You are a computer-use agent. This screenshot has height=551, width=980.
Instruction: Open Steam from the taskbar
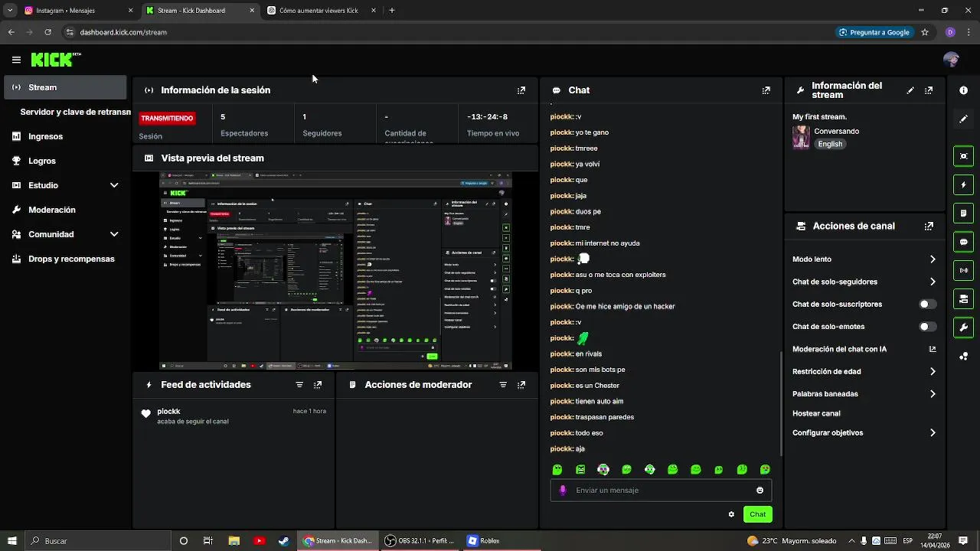pyautogui.click(x=284, y=541)
